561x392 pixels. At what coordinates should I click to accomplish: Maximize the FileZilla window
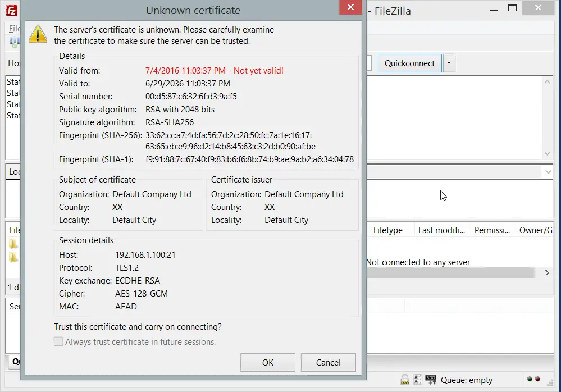point(512,8)
